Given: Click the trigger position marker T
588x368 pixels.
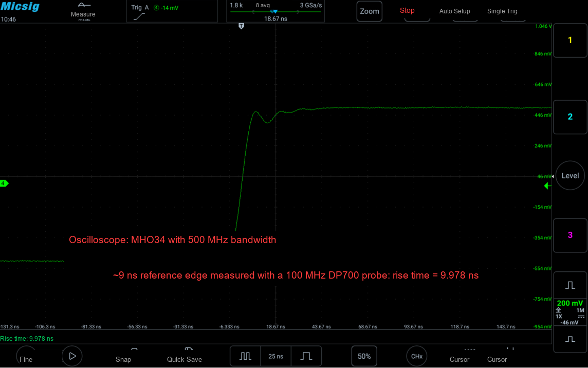Looking at the screenshot, I should point(241,26).
